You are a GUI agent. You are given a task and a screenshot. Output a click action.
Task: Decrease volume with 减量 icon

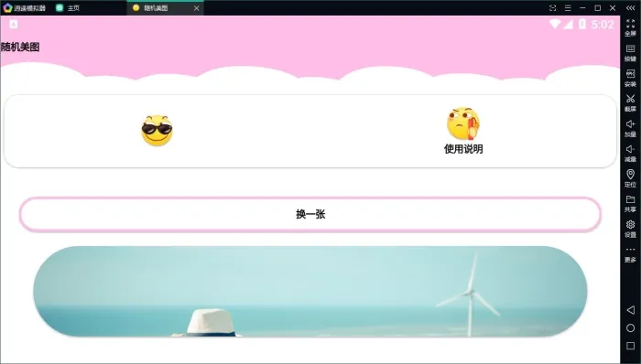[630, 153]
